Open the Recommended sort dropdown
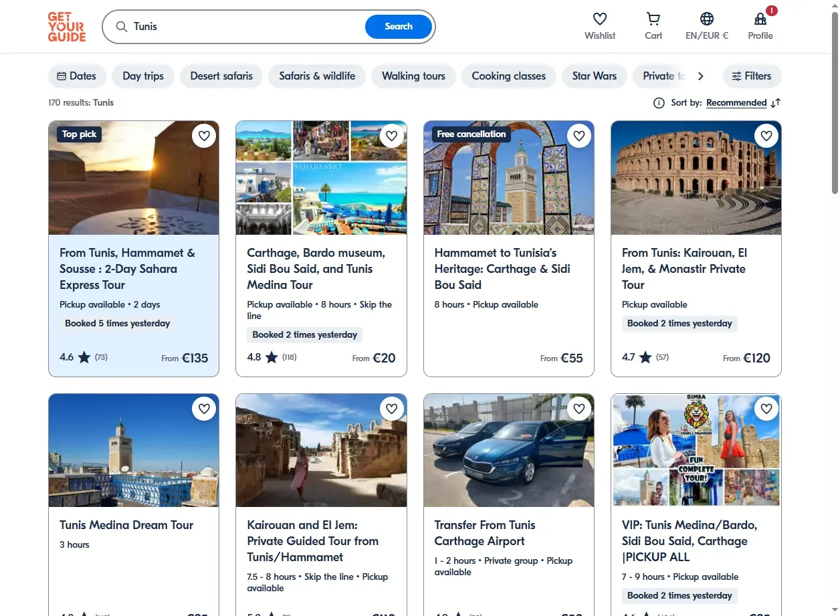 click(x=736, y=103)
